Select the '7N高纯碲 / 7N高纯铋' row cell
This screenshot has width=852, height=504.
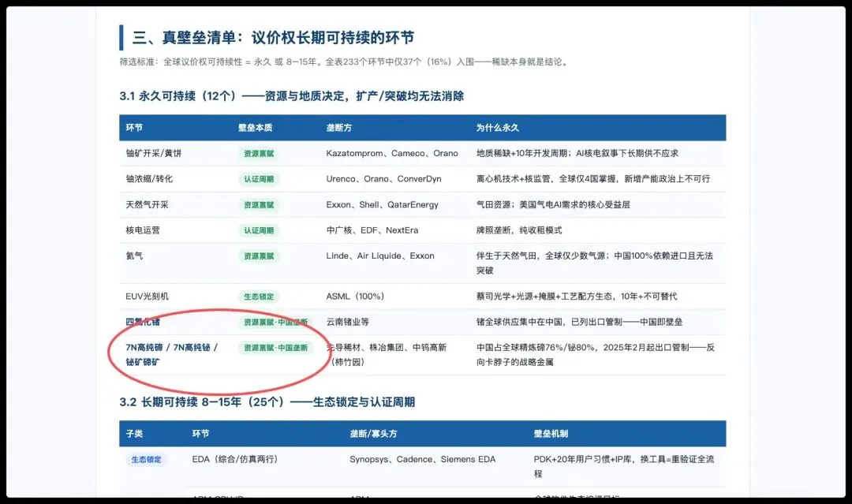coord(171,355)
